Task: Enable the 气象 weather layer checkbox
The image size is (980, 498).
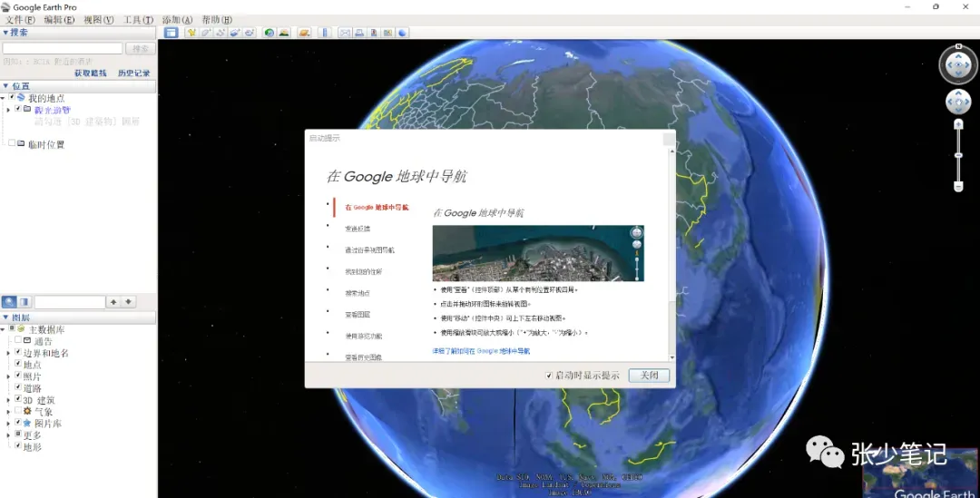Action: pyautogui.click(x=18, y=411)
